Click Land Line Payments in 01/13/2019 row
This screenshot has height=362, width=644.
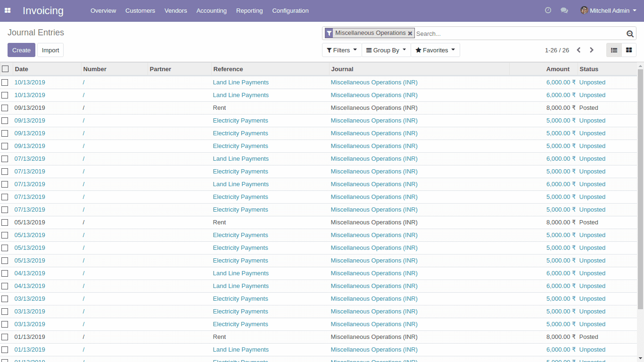240,350
